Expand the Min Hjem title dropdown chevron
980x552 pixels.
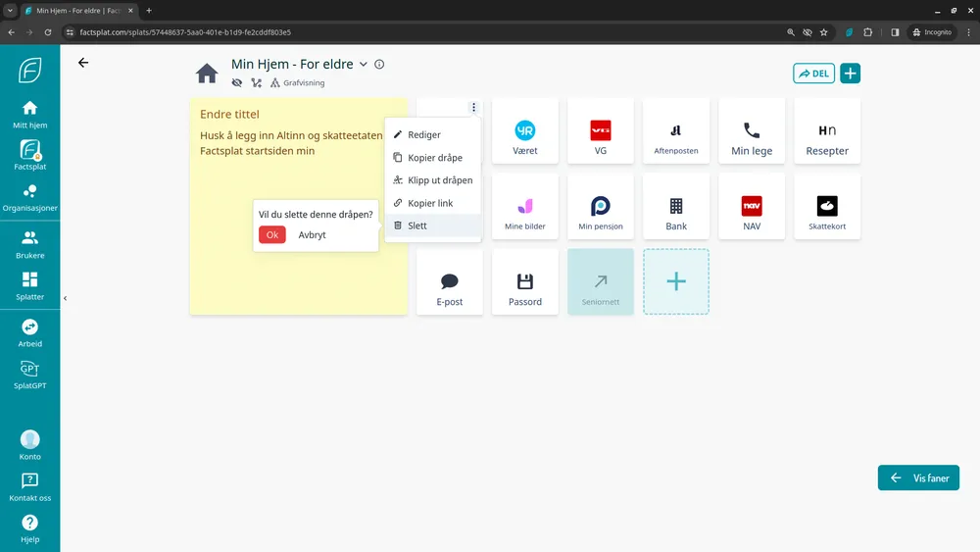(363, 65)
